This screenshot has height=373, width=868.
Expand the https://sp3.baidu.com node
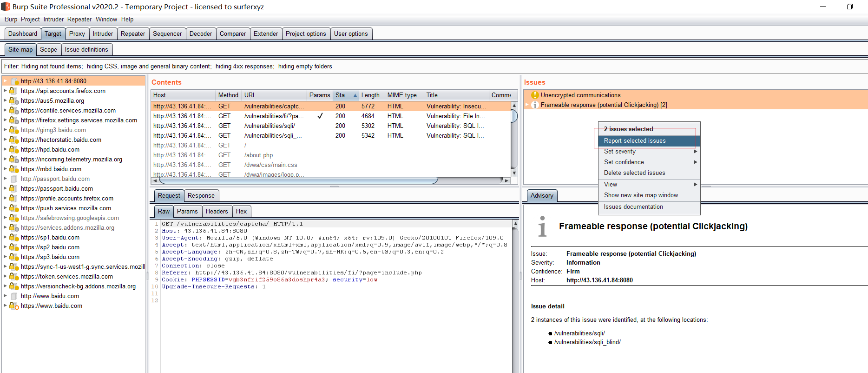(5, 257)
